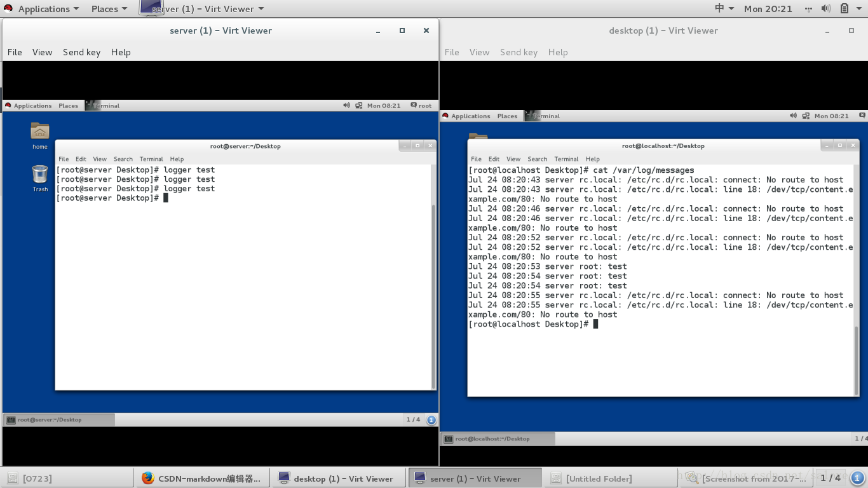Screen dimensions: 868x488
Task: Open File menu in localhost terminal
Action: coord(477,159)
